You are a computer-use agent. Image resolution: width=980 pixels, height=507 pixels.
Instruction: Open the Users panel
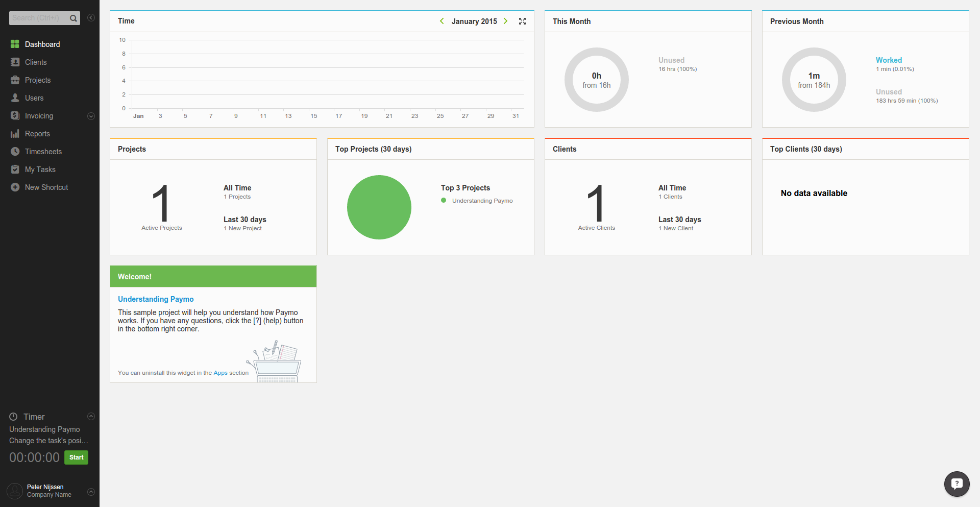pyautogui.click(x=34, y=98)
